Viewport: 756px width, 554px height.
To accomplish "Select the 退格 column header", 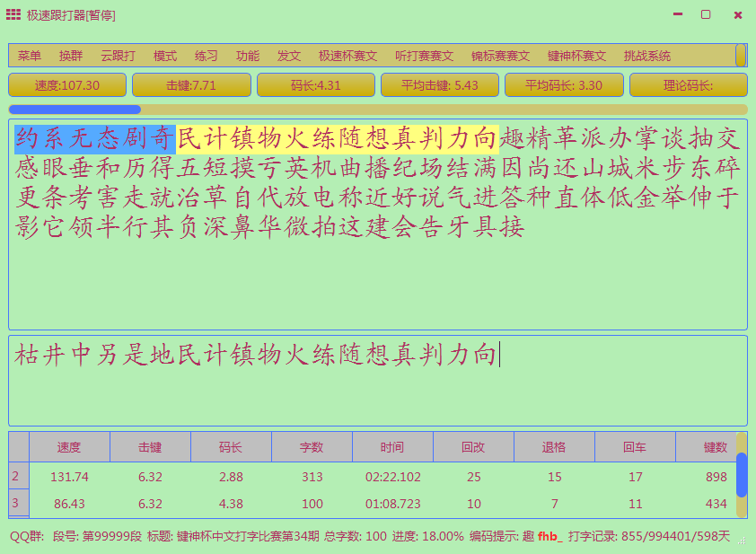I will tap(555, 447).
